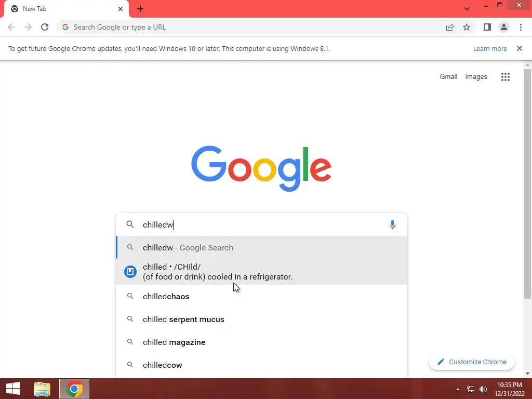Open the volume speaker tray icon
Viewport: 532px width, 399px height.
coord(483,389)
